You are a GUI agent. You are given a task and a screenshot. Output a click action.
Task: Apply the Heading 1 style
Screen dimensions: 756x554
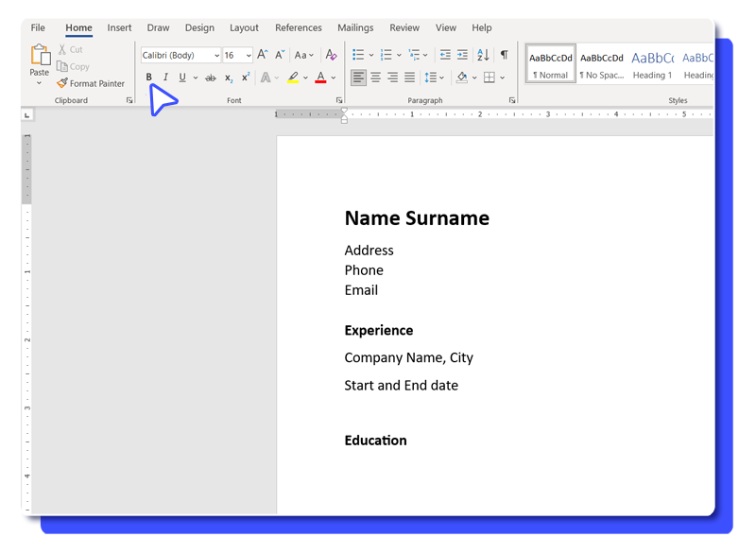652,64
